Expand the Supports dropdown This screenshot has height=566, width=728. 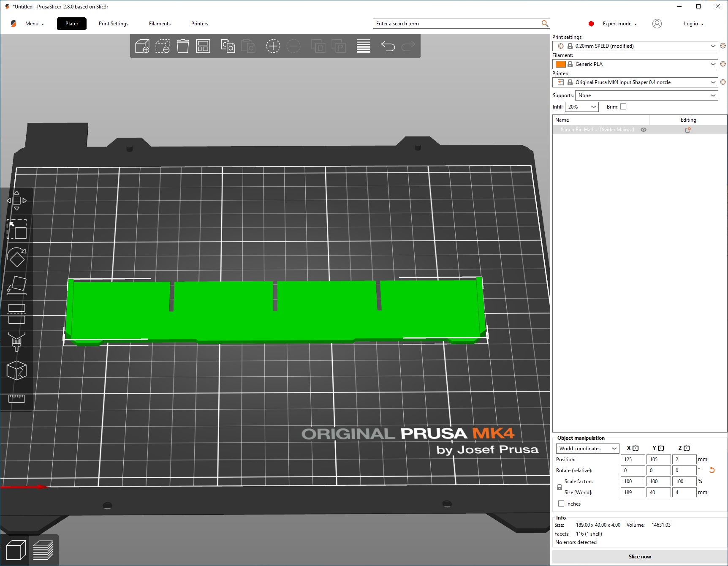point(646,95)
